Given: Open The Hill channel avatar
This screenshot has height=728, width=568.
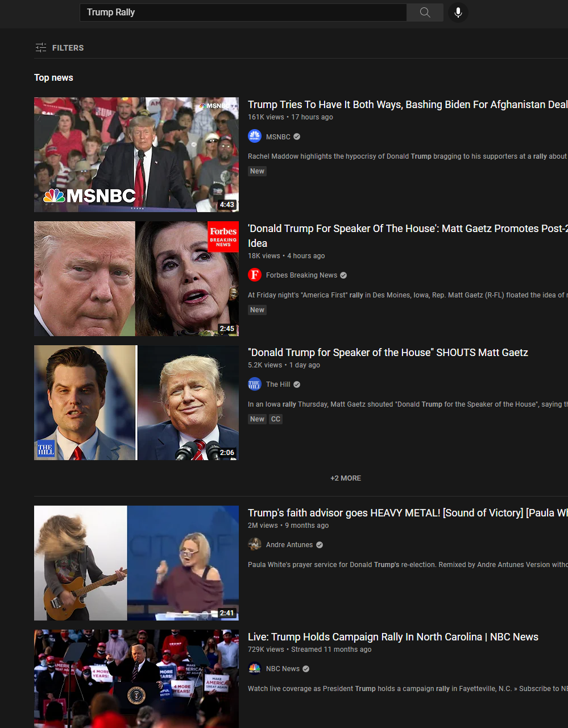Looking at the screenshot, I should click(x=255, y=384).
